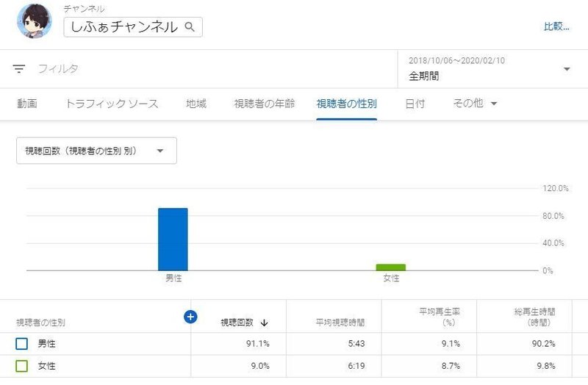Switch to the 日付 tab

click(x=415, y=104)
